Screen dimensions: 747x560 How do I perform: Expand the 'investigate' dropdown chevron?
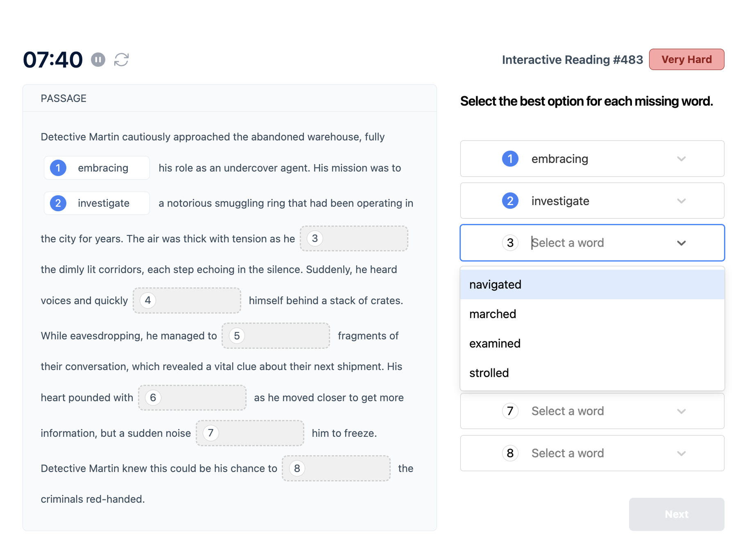(x=681, y=201)
